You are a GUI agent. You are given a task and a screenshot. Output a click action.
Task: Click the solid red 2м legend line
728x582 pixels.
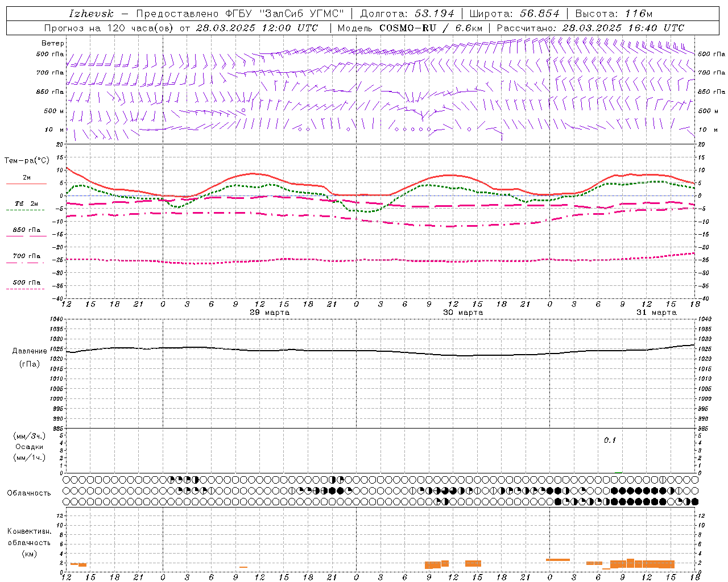tap(26, 184)
